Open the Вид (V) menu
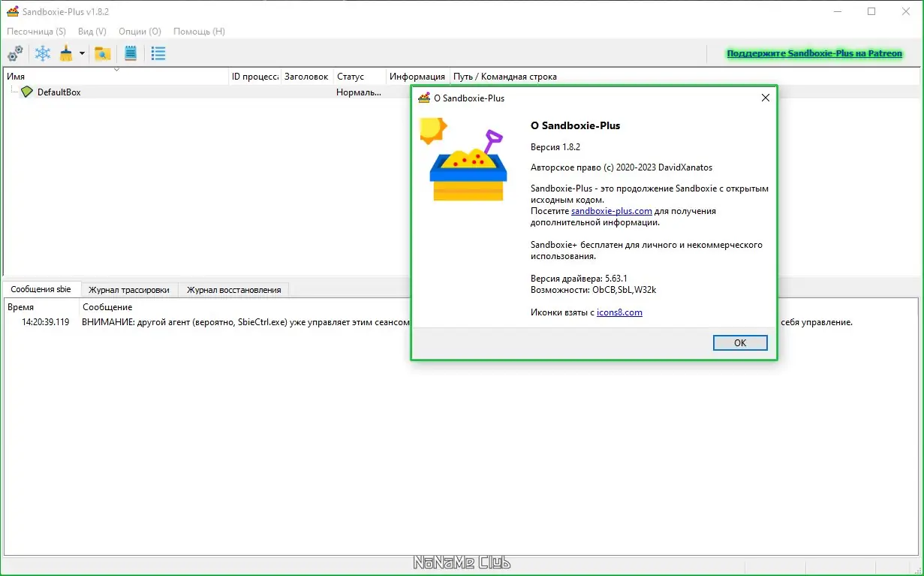This screenshot has width=924, height=576. point(92,32)
